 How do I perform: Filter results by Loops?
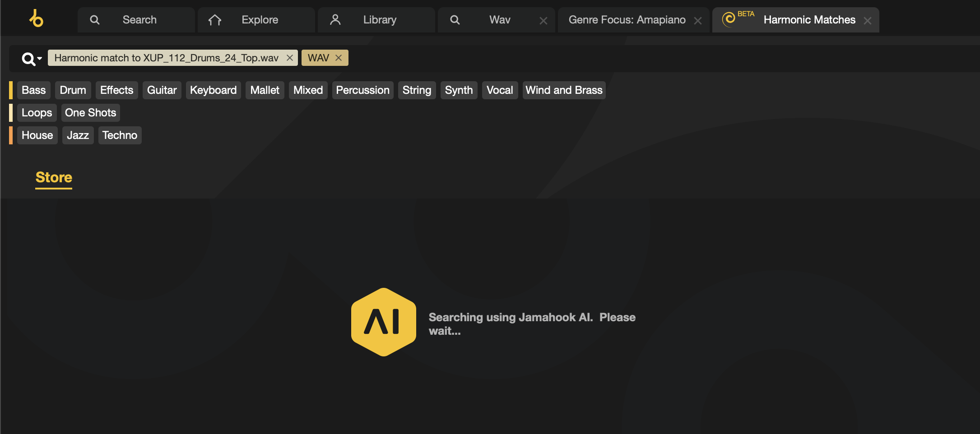click(37, 113)
